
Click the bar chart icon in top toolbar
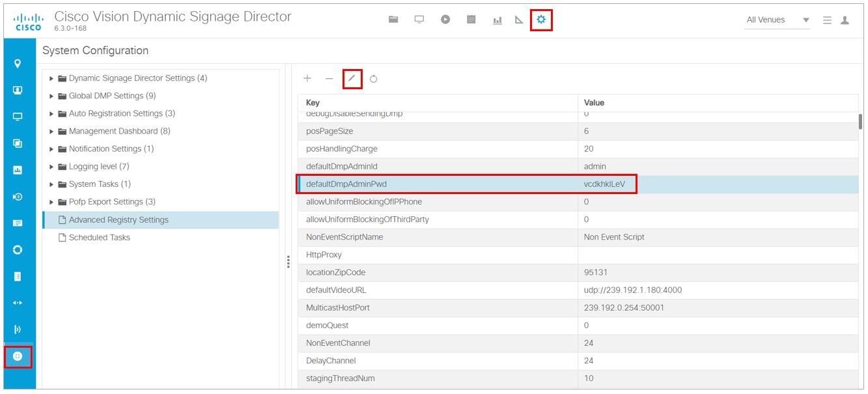(497, 20)
